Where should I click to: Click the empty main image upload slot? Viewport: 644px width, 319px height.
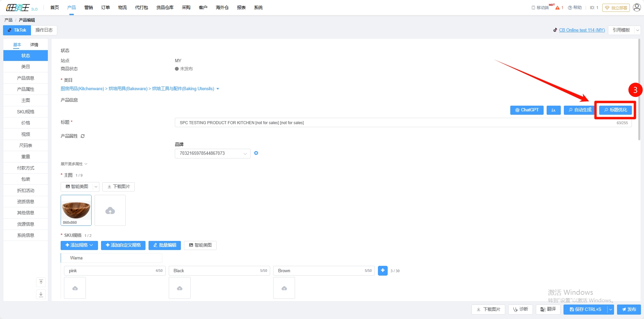(x=110, y=211)
